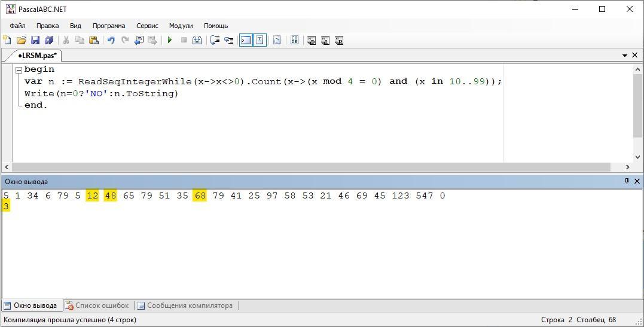Click the toolbar icon labeled L
Viewport: 644px width, 327px height.
(x=325, y=40)
